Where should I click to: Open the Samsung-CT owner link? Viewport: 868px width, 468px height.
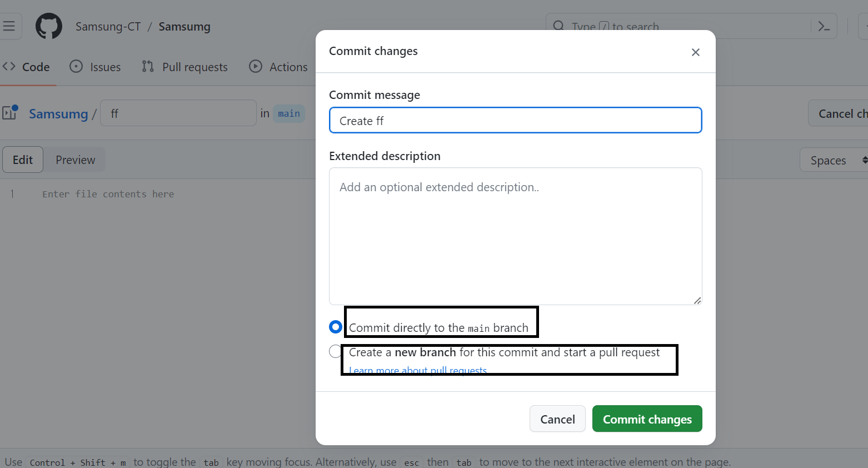108,27
